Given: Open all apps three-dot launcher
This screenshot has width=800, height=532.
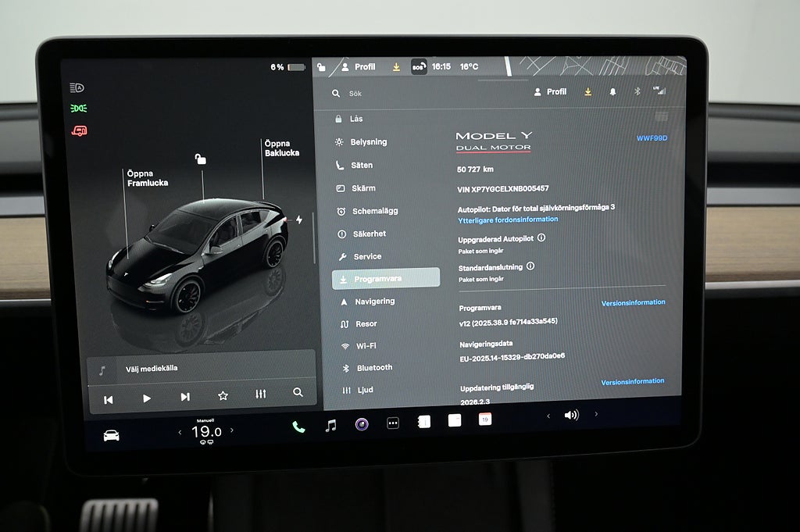Looking at the screenshot, I should [x=393, y=423].
